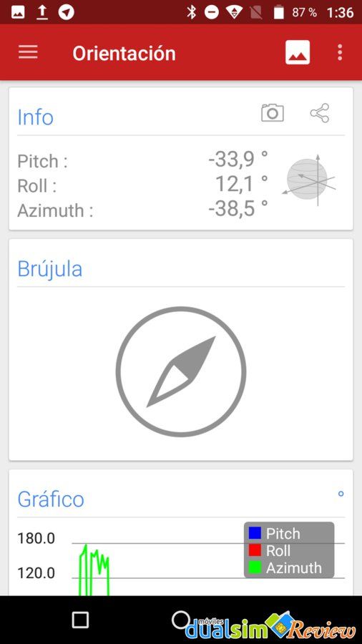Open the three-dot overflow menu
Viewport: 362px width, 644px height.
pos(340,52)
